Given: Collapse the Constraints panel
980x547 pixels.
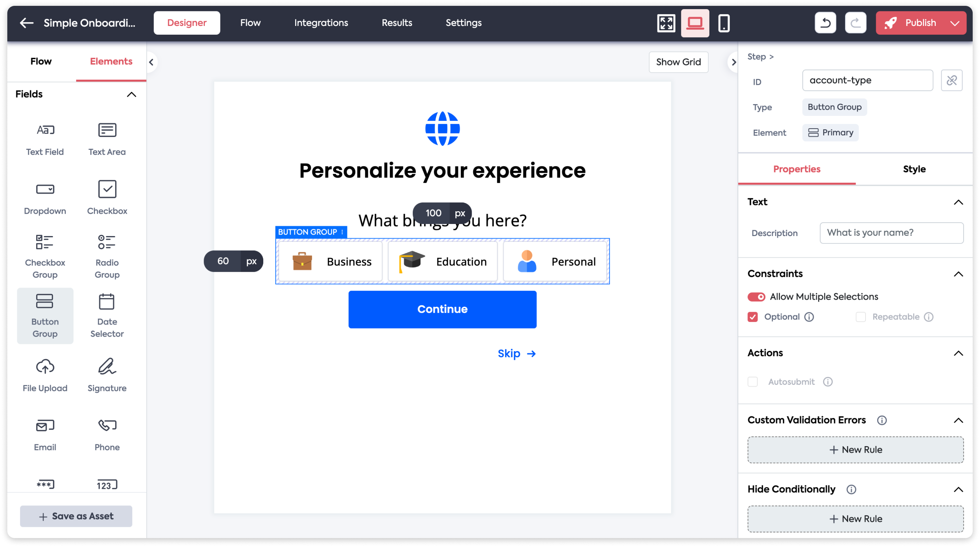Looking at the screenshot, I should tap(958, 274).
